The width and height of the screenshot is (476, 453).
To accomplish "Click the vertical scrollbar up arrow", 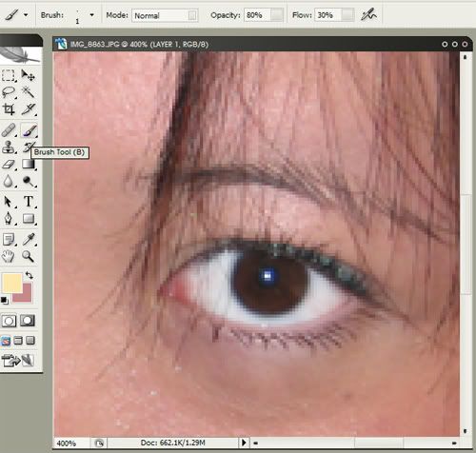I will [466, 57].
